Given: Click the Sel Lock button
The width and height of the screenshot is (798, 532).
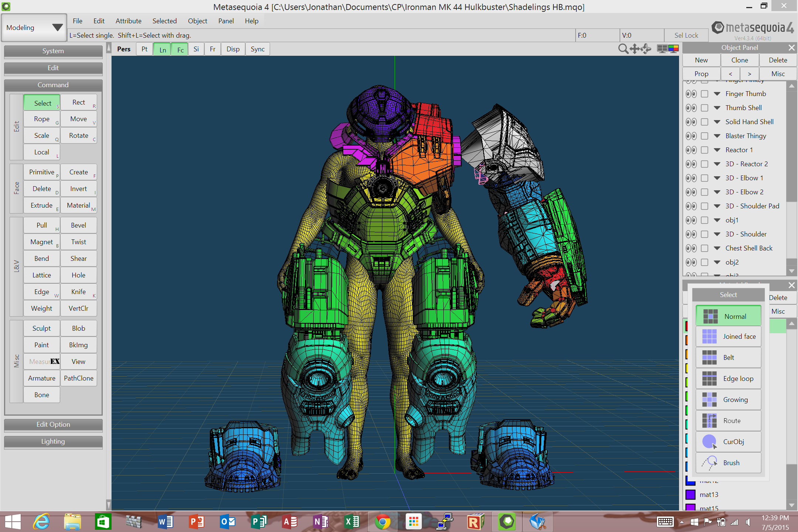Looking at the screenshot, I should point(686,35).
